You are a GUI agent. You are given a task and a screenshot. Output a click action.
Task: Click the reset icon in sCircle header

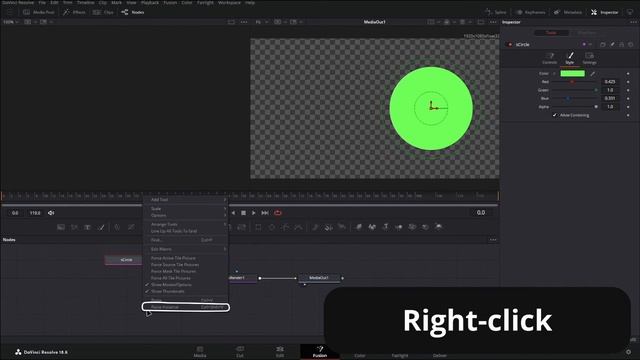[x=631, y=44]
